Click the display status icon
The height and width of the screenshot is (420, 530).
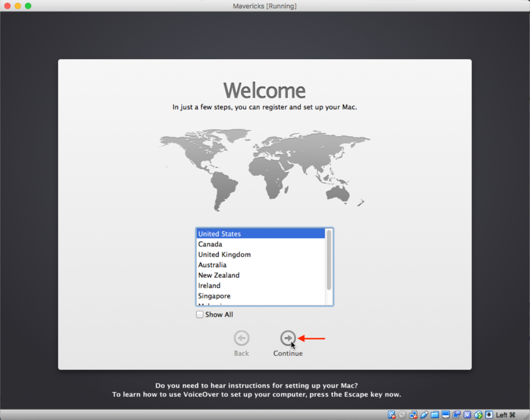click(x=445, y=414)
